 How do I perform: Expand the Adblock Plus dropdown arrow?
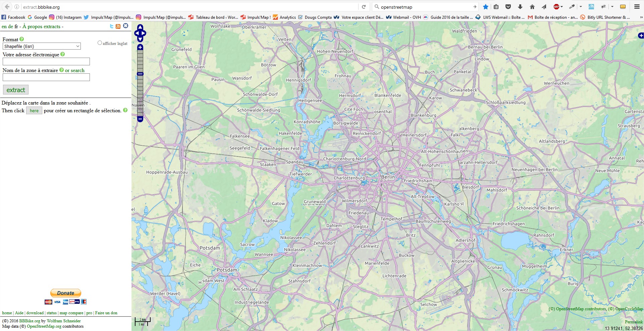click(561, 7)
